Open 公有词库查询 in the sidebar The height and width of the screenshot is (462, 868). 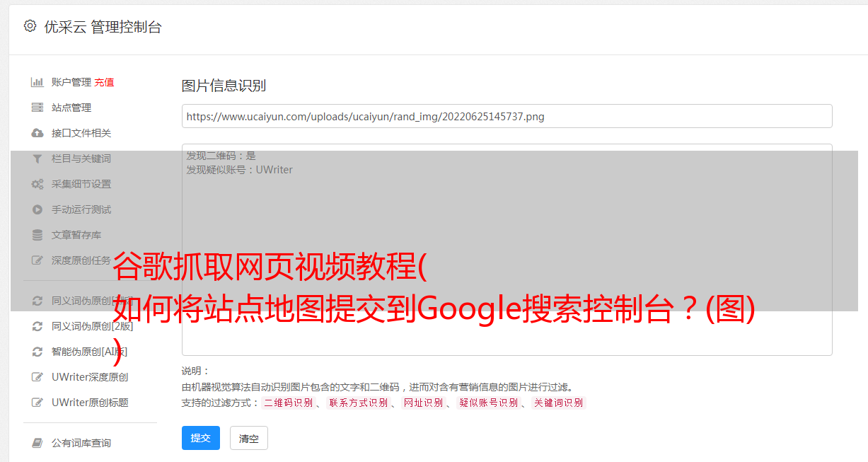click(x=81, y=443)
